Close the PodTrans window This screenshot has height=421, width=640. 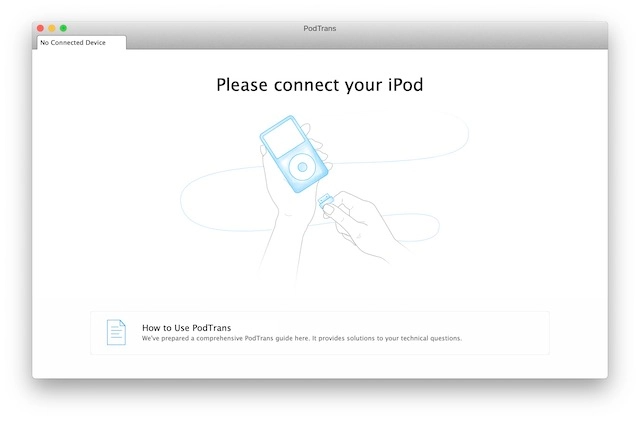coord(40,28)
